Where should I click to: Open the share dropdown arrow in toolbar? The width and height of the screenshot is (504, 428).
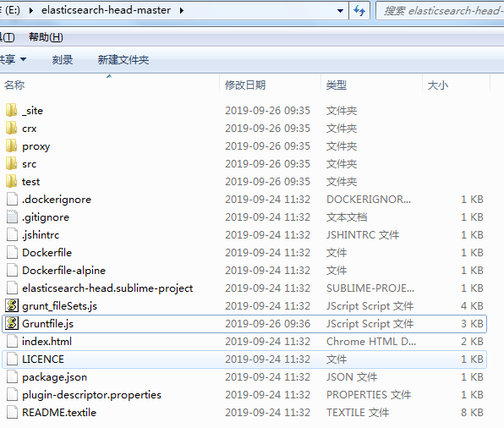pyautogui.click(x=23, y=59)
